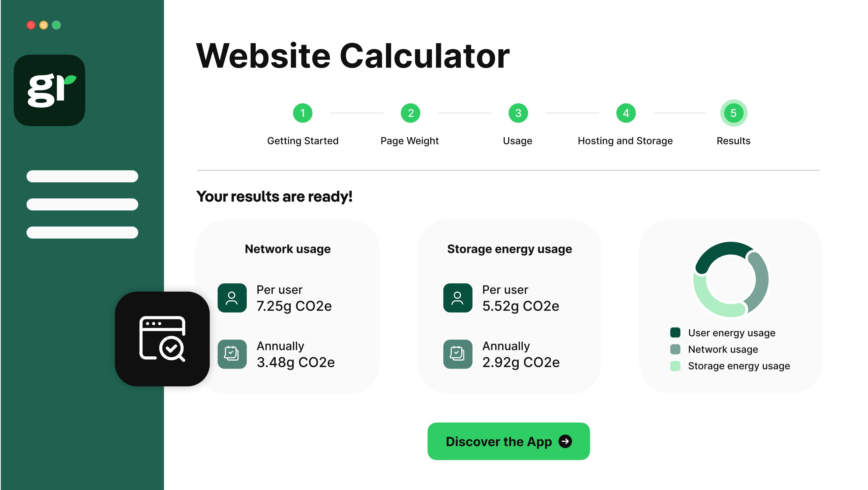Screen dimensions: 868x490
Task: Open the second sidebar menu item
Action: (82, 204)
